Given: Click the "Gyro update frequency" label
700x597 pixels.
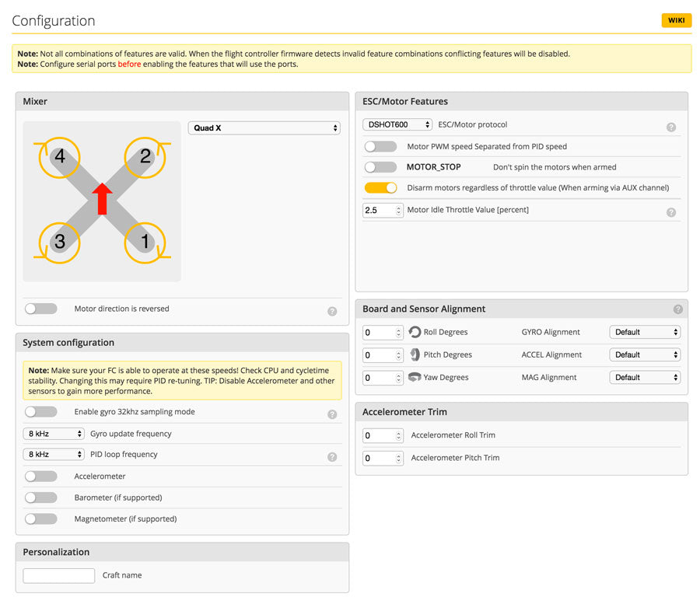Looking at the screenshot, I should click(x=131, y=434).
